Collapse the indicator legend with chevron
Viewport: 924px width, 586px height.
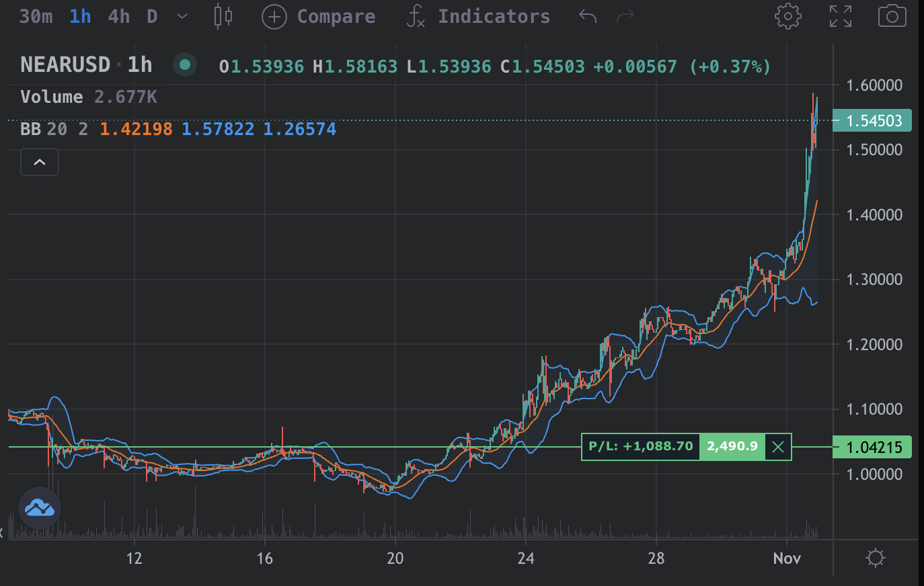pyautogui.click(x=40, y=162)
